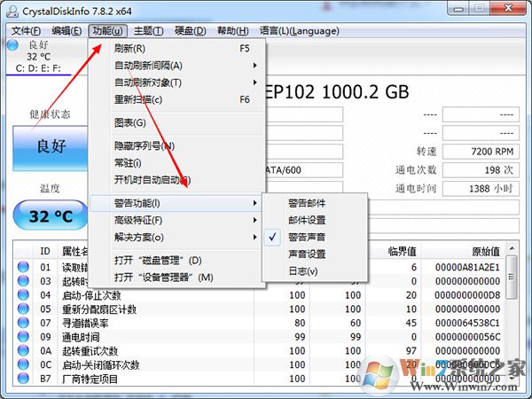Select 声音设置 in submenu
The height and width of the screenshot is (399, 532).
315,254
